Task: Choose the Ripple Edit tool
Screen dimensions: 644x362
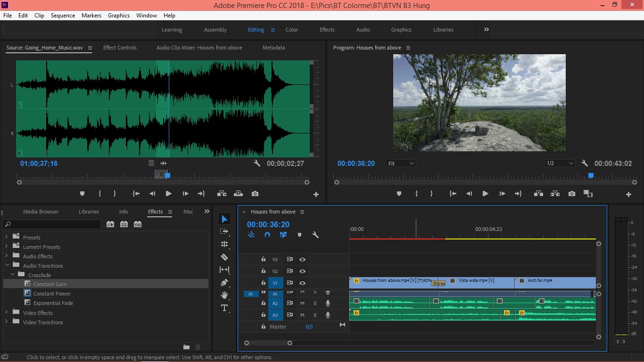Action: [224, 244]
